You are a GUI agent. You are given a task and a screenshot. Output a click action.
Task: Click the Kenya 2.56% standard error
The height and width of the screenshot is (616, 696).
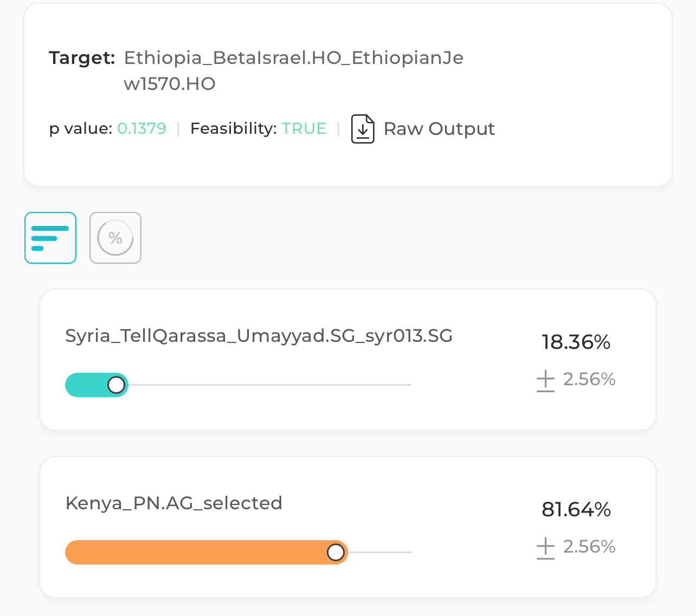click(589, 547)
